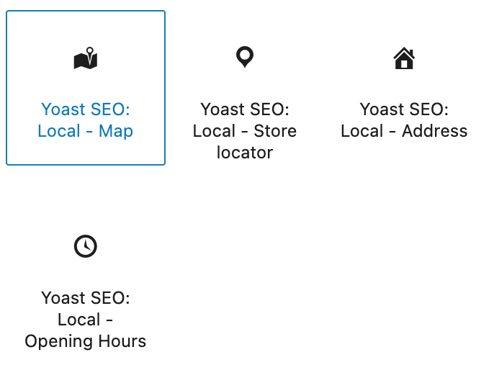This screenshot has width=494, height=383.
Task: Click 'Yoast SEO:' text above Local - Address
Action: click(404, 109)
